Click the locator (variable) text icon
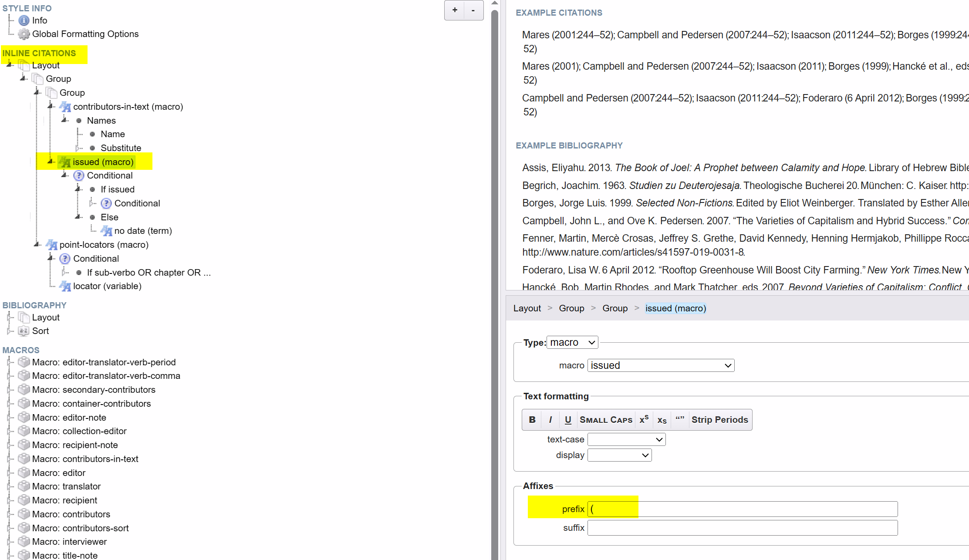This screenshot has height=560, width=969. [65, 286]
